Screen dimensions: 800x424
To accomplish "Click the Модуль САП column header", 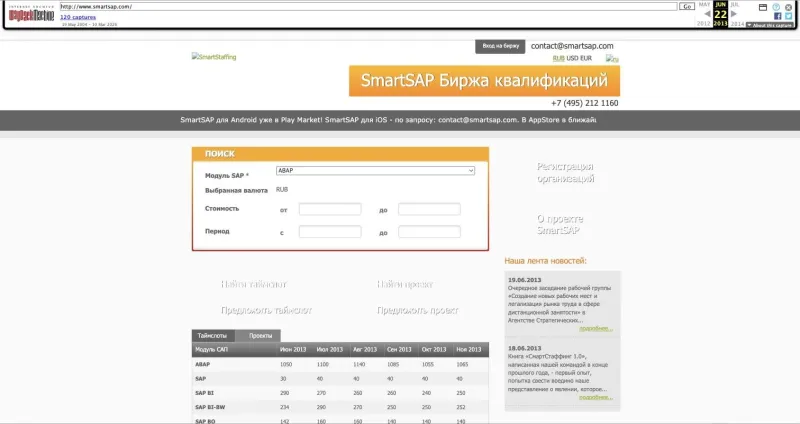I will (211, 350).
